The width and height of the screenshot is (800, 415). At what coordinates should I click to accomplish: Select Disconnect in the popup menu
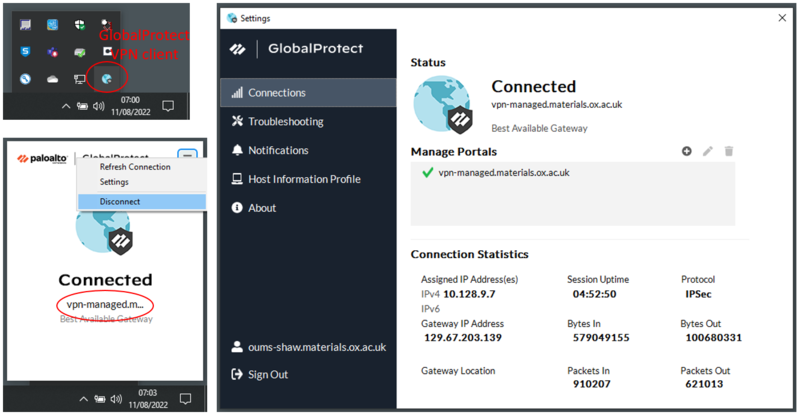point(142,201)
